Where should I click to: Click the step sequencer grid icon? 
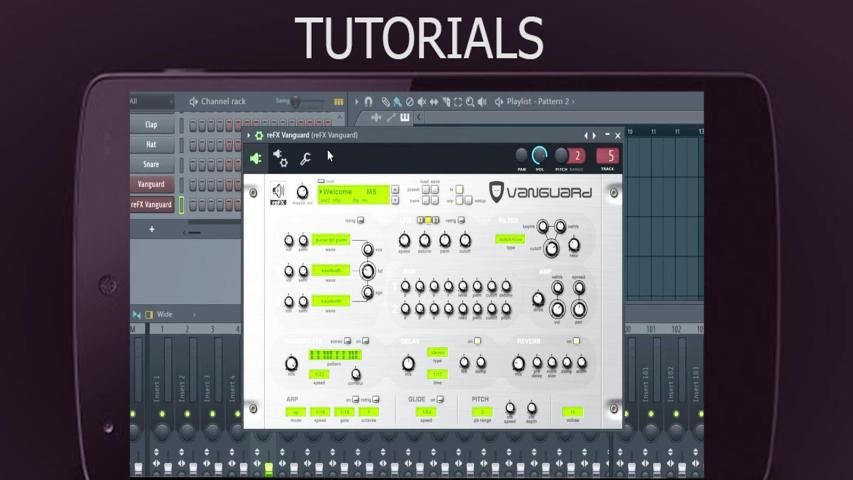(x=338, y=101)
